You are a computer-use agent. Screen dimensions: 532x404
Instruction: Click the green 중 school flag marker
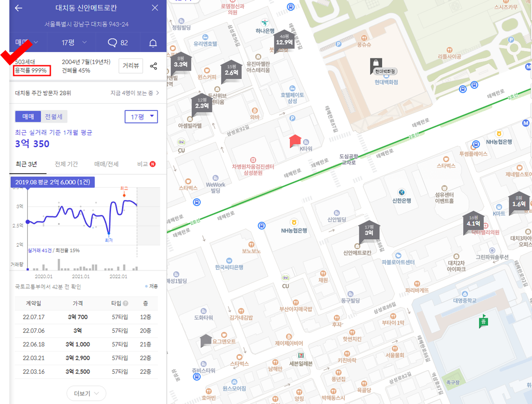pos(483,321)
